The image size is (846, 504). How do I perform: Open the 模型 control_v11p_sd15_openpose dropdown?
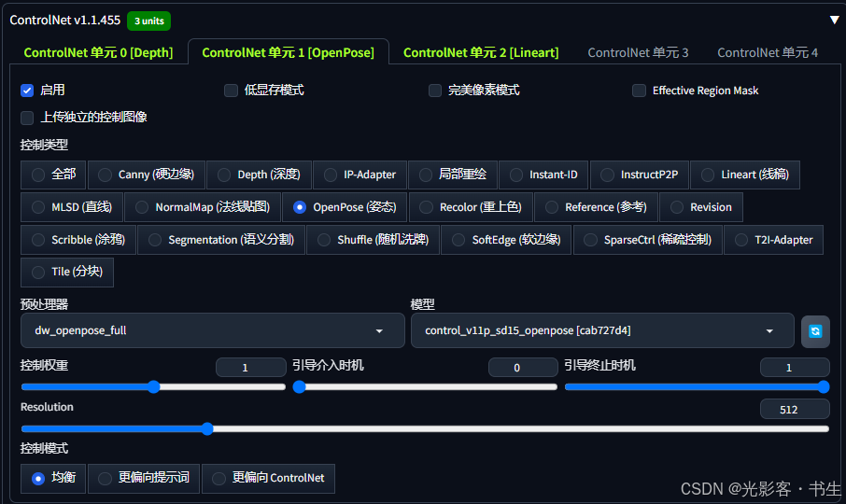(x=602, y=331)
